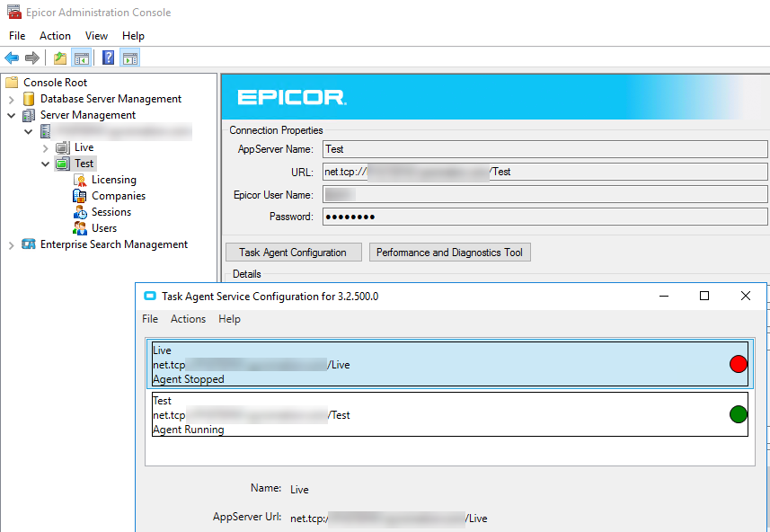Click the Sessions clock icon

[x=80, y=212]
